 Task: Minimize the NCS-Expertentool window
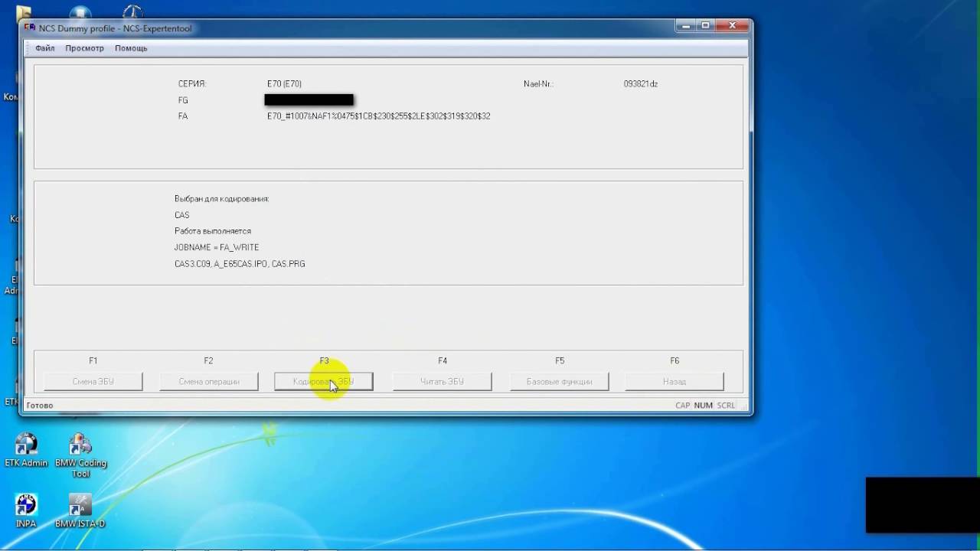(x=685, y=26)
